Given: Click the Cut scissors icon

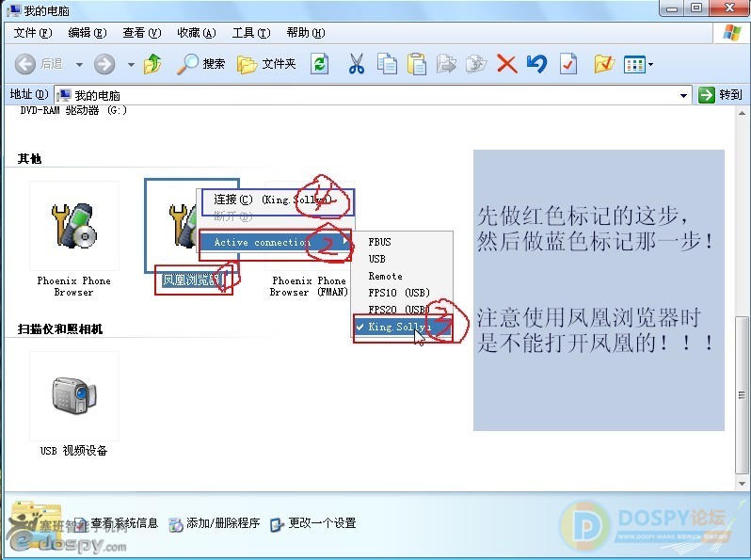Looking at the screenshot, I should click(x=356, y=64).
